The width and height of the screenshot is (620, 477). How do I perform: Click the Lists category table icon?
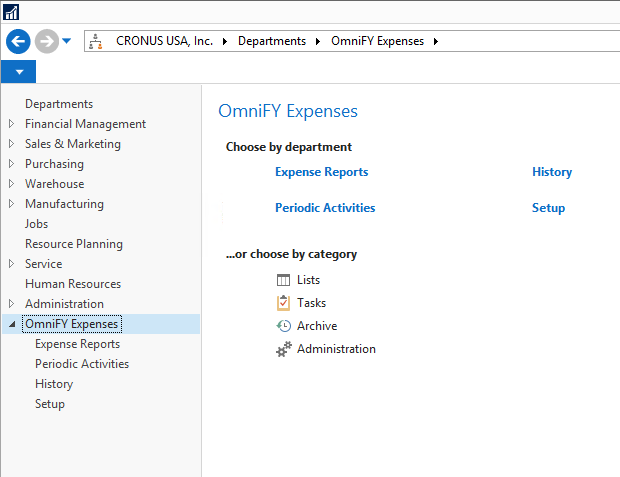pyautogui.click(x=283, y=280)
